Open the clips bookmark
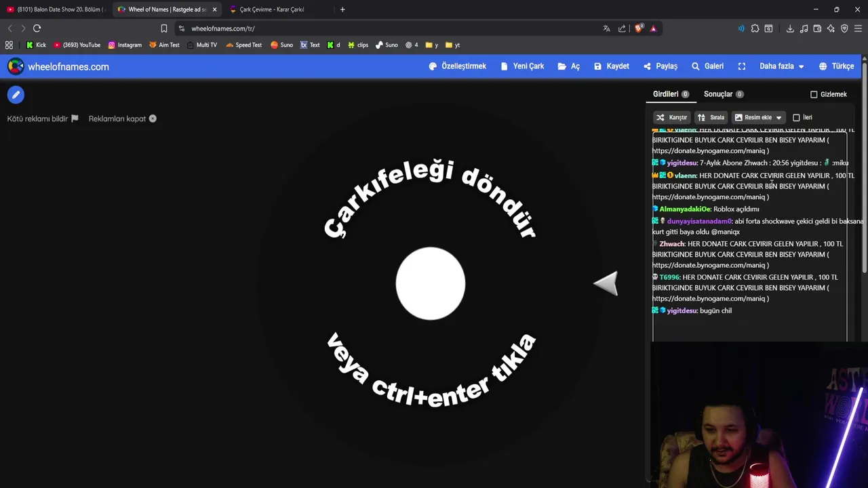 point(358,45)
